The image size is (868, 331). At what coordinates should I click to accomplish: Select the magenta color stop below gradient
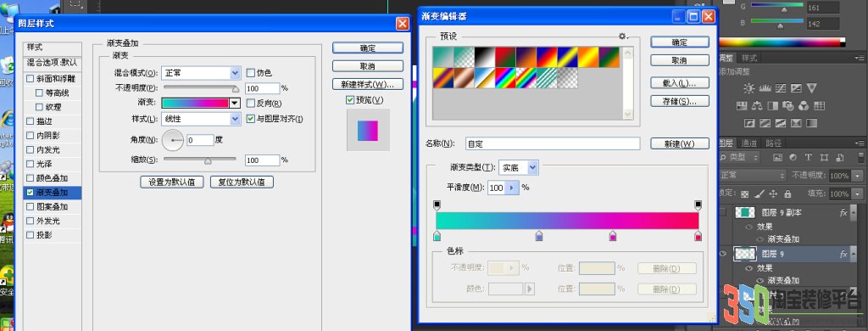pyautogui.click(x=613, y=237)
